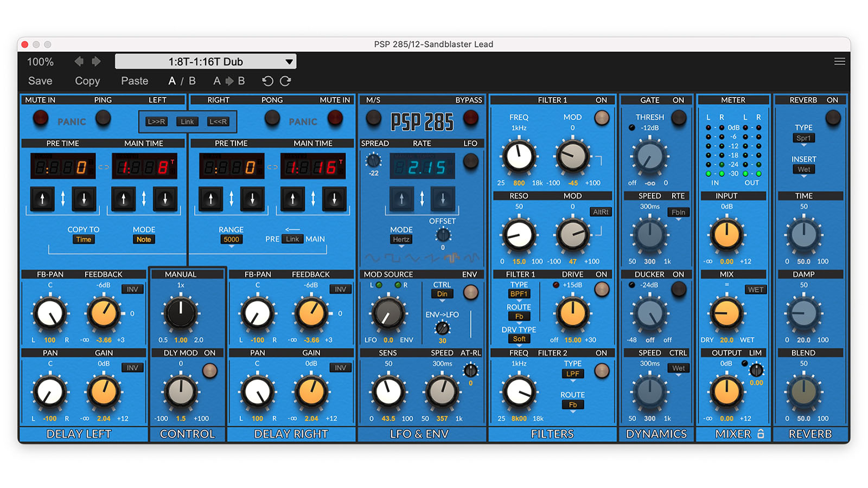
Task: Open the hamburger menu
Action: click(x=839, y=61)
